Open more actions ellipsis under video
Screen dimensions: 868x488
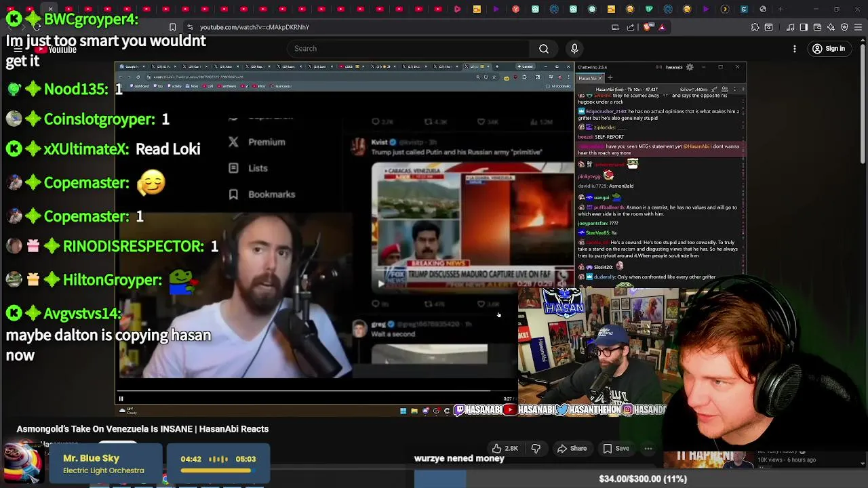click(x=648, y=449)
